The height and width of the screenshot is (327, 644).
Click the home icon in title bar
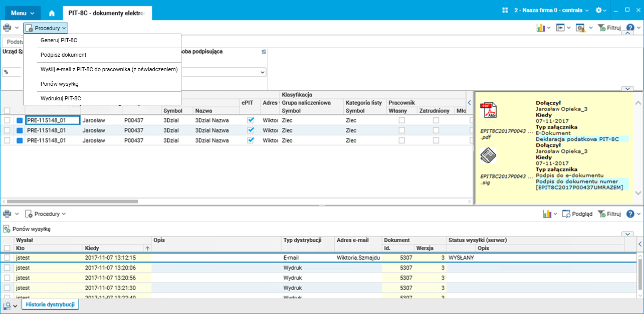[x=52, y=13]
